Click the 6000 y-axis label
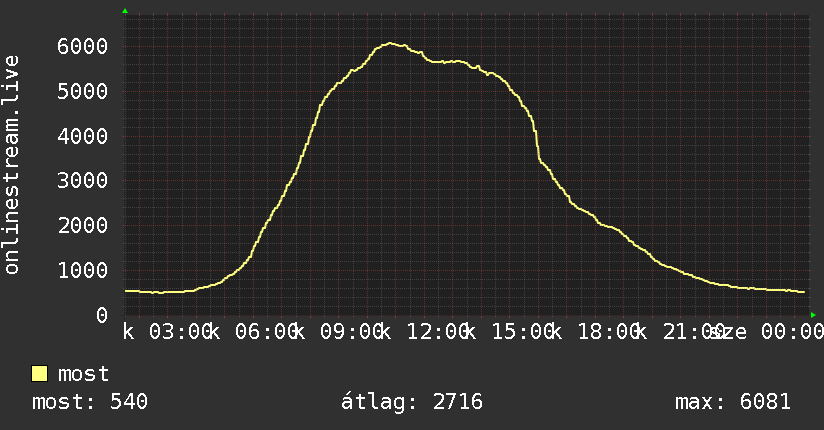The height and width of the screenshot is (430, 824). point(83,46)
